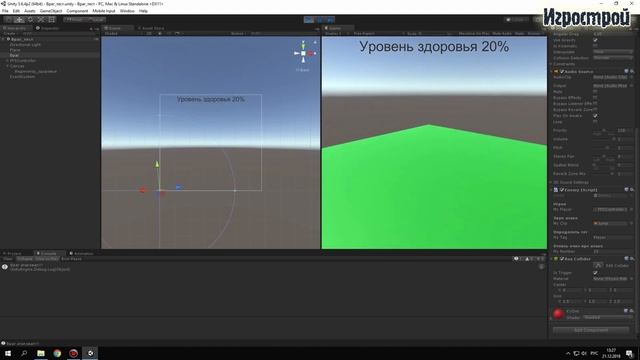The image size is (640, 360).
Task: Click the green Y arrow of move gizmo
Action: (157, 164)
